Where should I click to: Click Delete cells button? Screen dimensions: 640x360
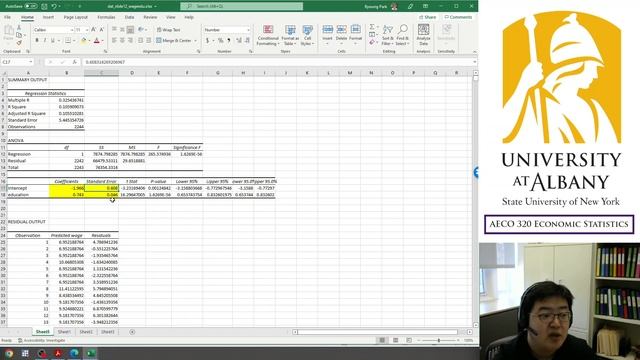(x=341, y=35)
